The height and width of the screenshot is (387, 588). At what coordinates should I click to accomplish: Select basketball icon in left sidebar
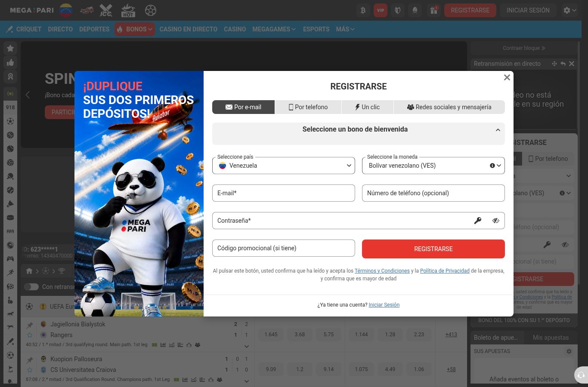tap(10, 135)
